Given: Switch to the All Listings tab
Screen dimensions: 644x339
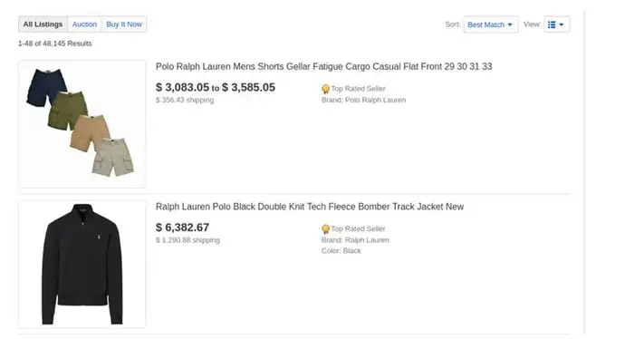Looking at the screenshot, I should [x=43, y=24].
